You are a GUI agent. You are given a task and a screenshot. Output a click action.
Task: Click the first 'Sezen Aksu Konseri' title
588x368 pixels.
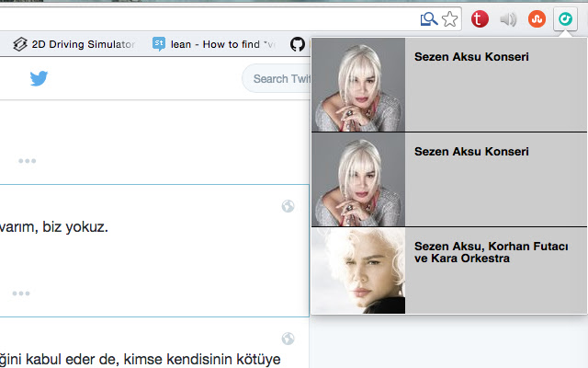471,57
